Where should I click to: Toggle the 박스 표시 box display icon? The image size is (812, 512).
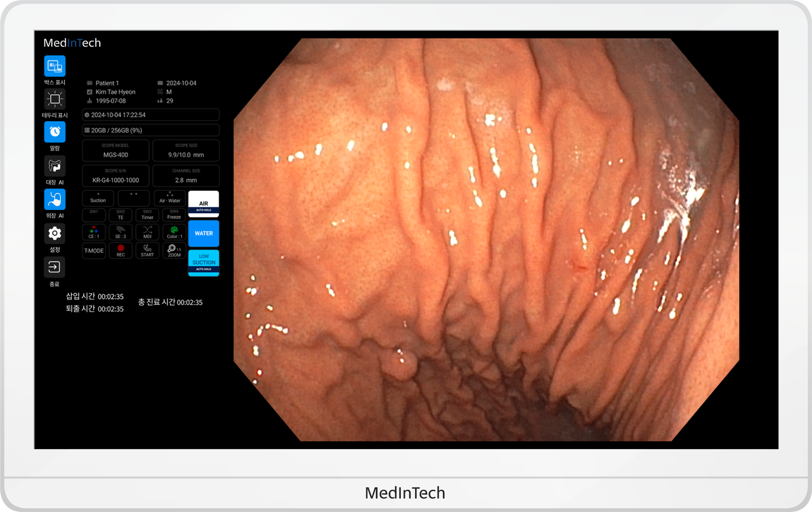(x=55, y=66)
